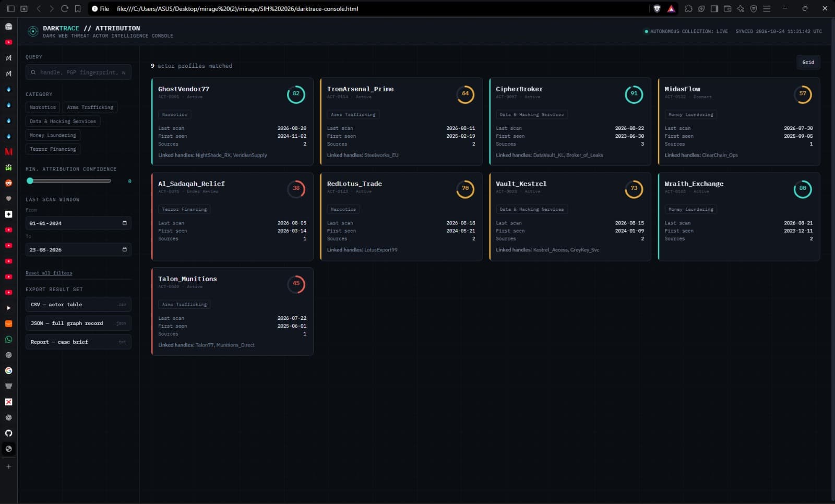Add a new tab with plus icon

[x=8, y=466]
